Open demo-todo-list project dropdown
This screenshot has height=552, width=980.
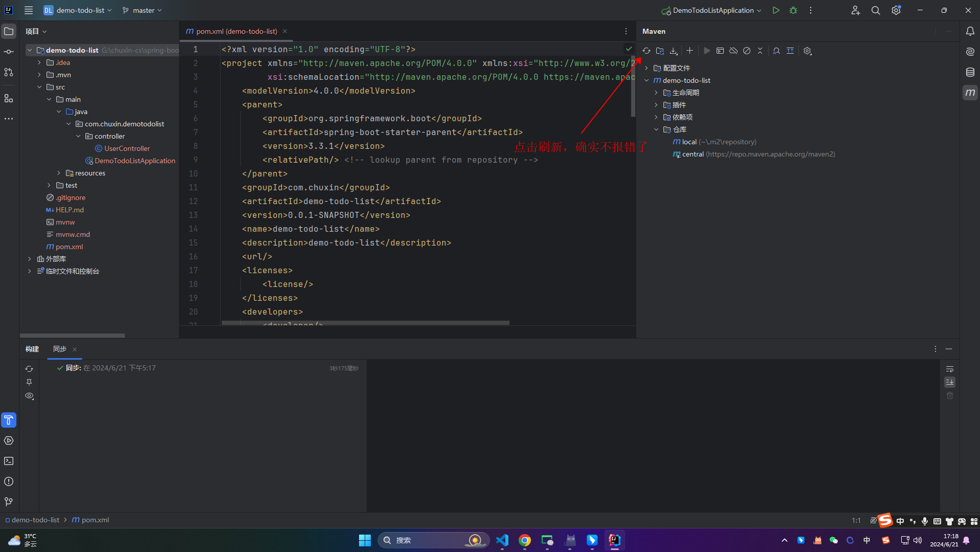click(78, 10)
